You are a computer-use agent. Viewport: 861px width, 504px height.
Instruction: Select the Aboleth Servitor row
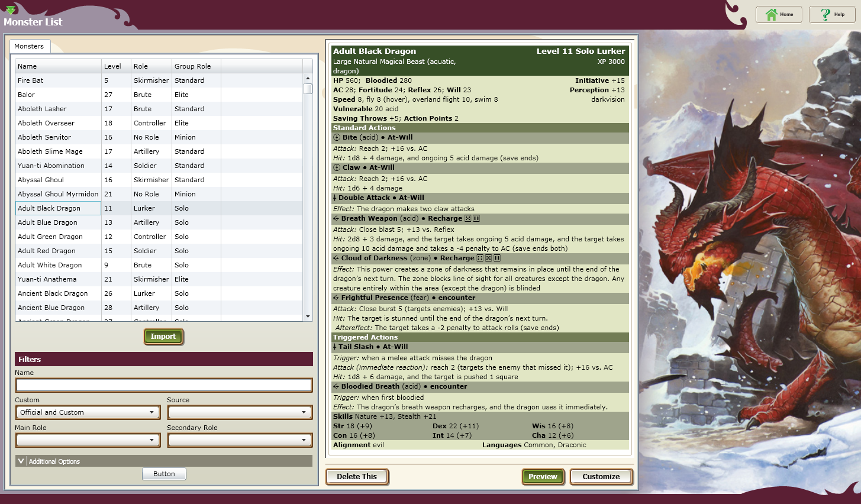[159, 137]
